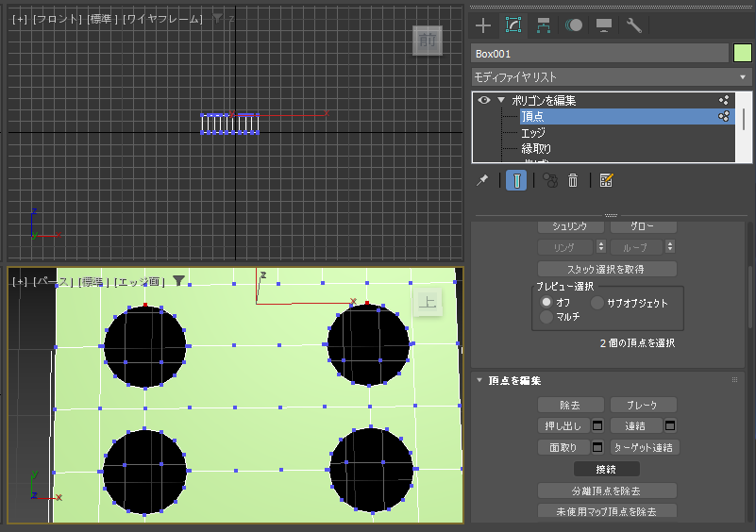Open [+] menu in front viewport
This screenshot has width=756, height=532.
(20, 19)
